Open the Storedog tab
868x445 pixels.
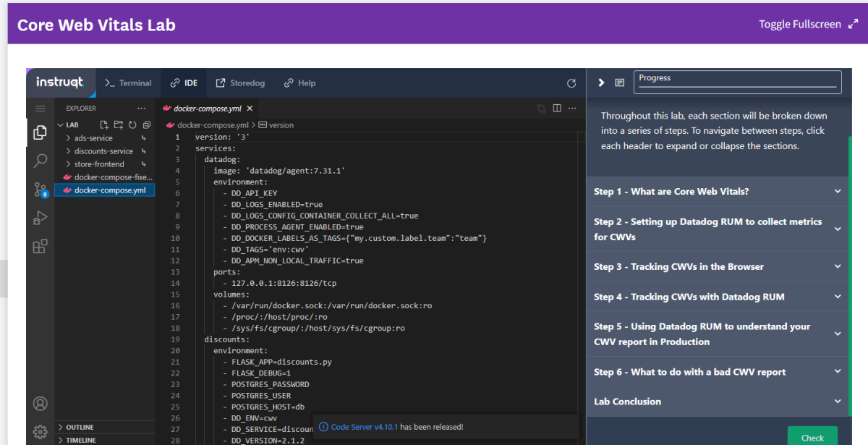click(240, 83)
